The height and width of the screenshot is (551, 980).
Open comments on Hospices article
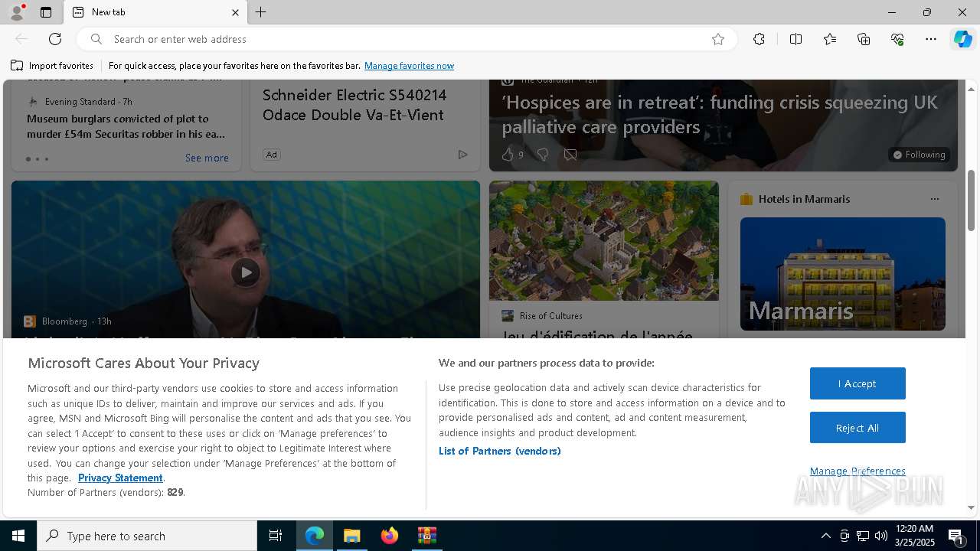click(570, 155)
